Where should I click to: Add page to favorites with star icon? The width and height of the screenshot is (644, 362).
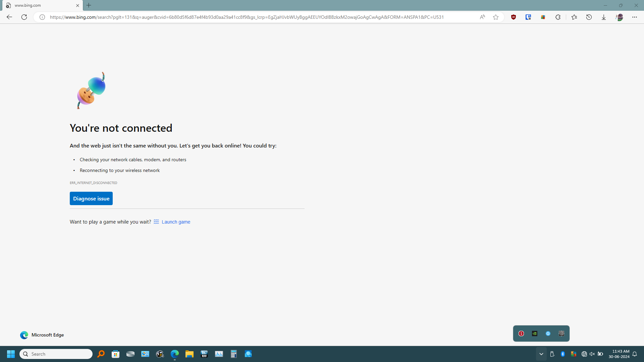click(496, 17)
